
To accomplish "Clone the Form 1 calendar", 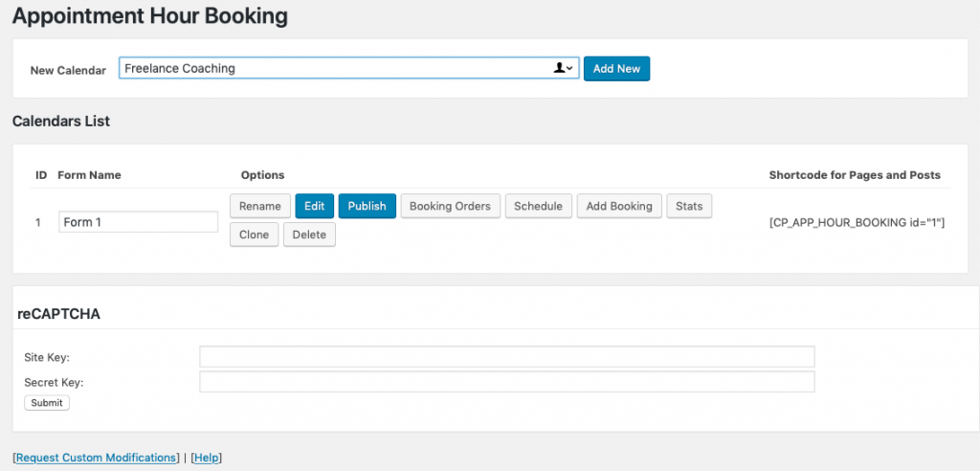I will [x=254, y=235].
